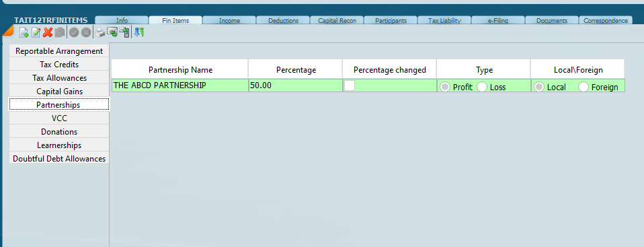Click the envelope to mobile phone icon

[x=124, y=32]
